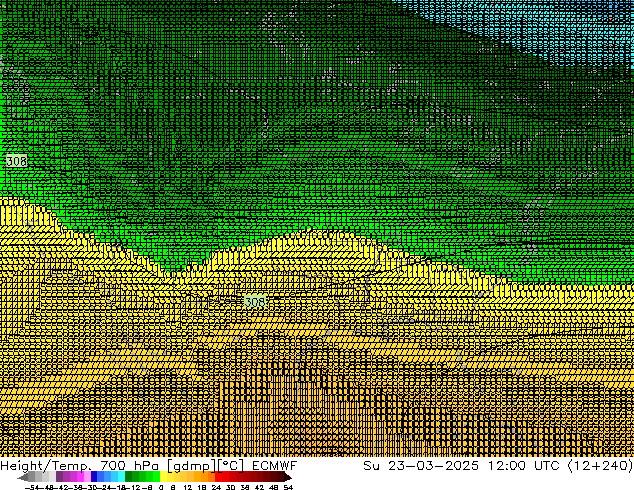Click the 'Height/Temp. 700 hPa' title text
This screenshot has width=634, height=490.
(80, 466)
